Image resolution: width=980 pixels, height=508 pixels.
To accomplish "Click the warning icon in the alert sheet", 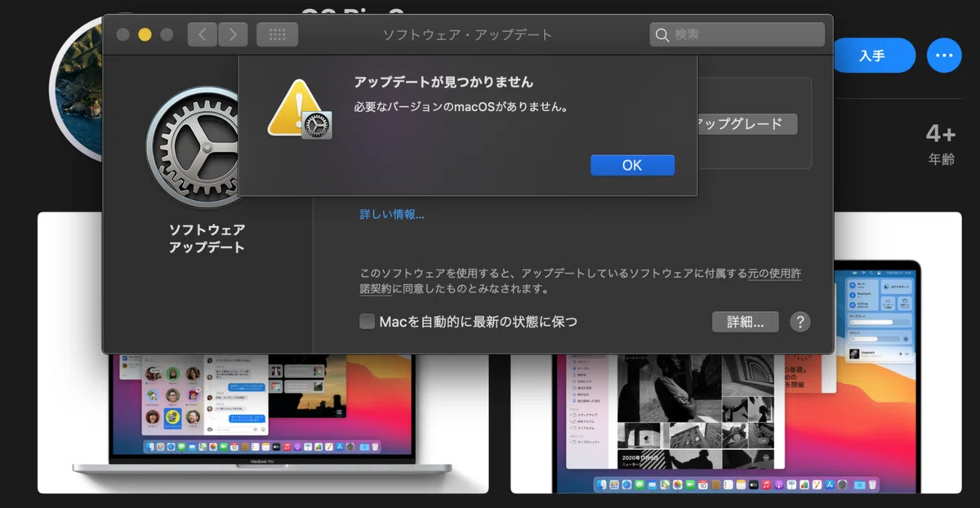I will coord(299,109).
